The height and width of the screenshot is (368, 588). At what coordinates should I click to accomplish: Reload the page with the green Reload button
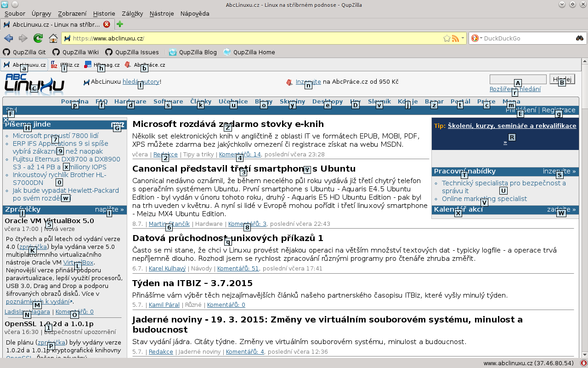(x=38, y=38)
